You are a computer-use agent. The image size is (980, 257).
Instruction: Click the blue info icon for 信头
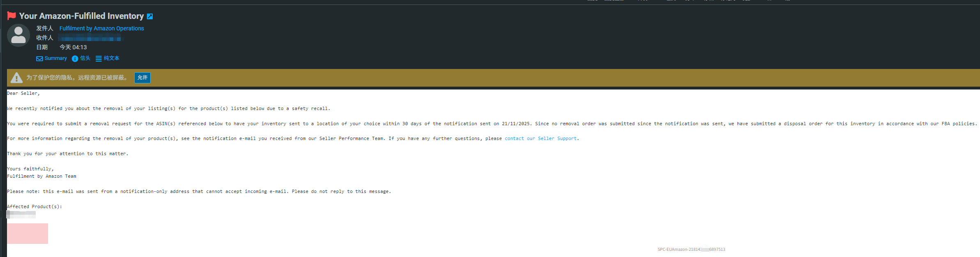75,59
